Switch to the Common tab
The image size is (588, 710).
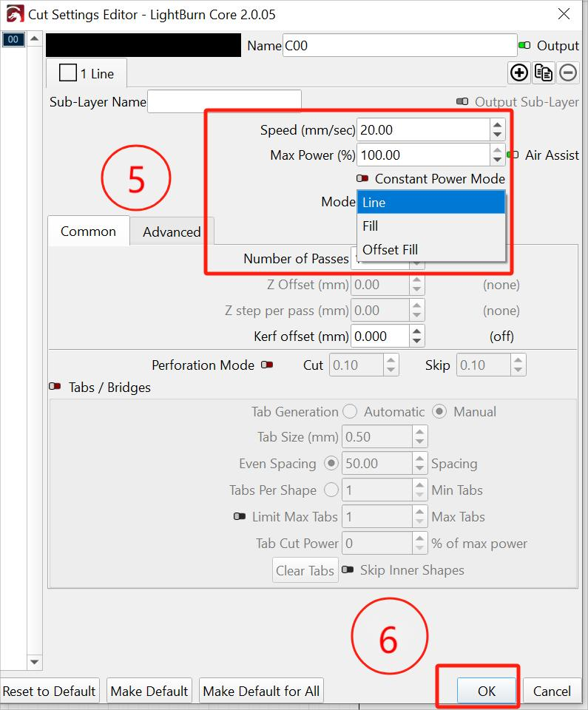click(x=88, y=231)
